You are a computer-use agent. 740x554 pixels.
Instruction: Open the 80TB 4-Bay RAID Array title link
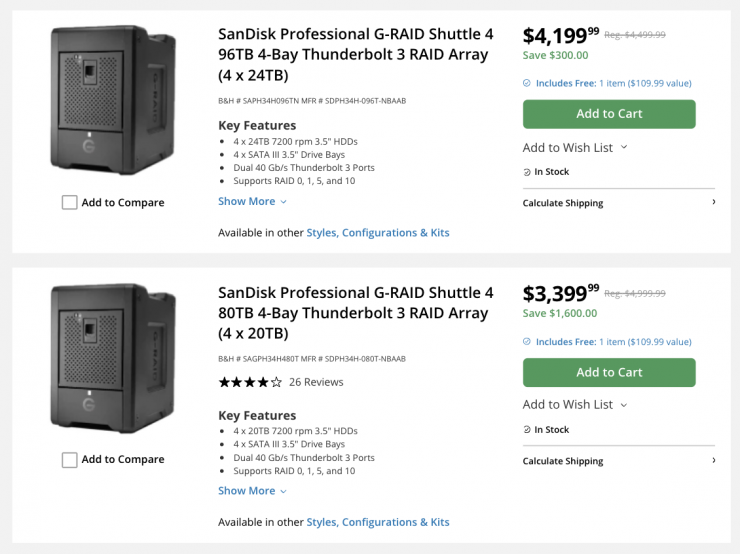coord(355,312)
